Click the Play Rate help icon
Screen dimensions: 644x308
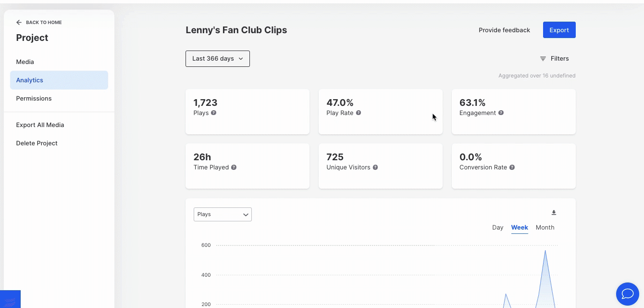point(359,113)
